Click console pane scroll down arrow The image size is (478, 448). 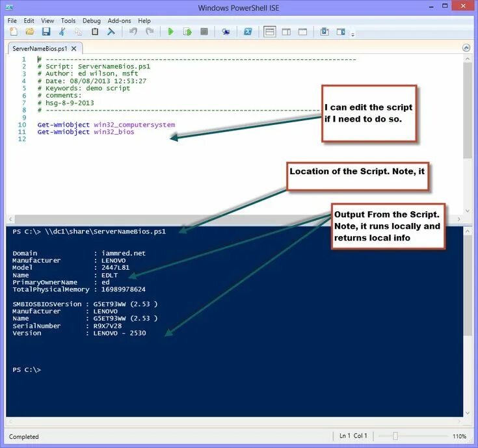[x=468, y=413]
